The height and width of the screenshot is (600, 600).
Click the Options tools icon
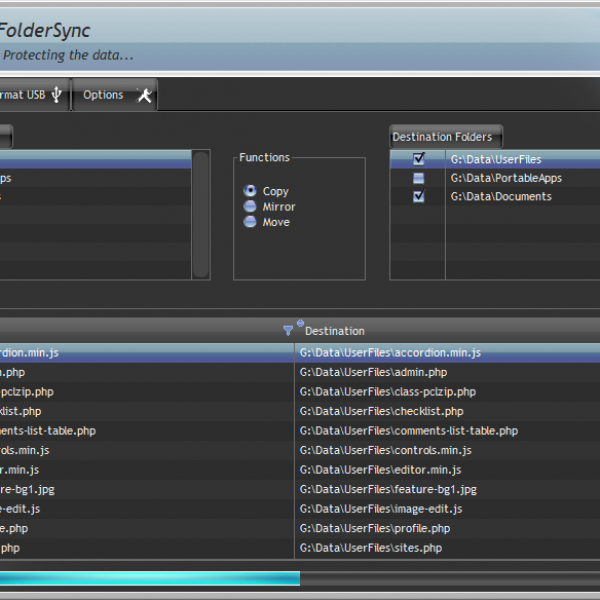[144, 95]
